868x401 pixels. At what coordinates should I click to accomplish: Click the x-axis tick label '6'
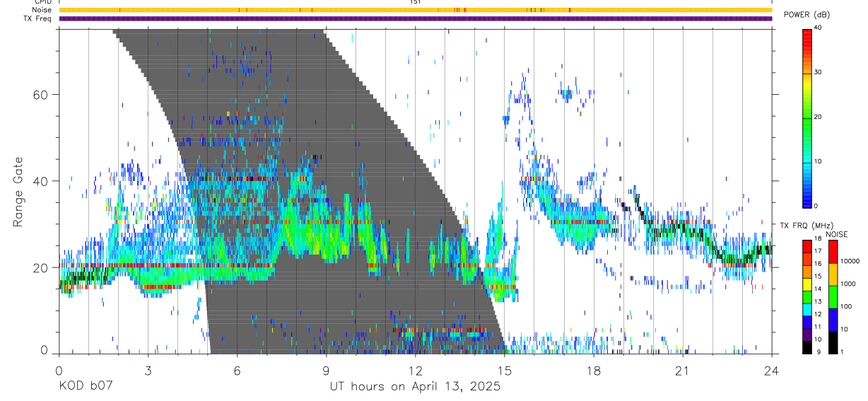[237, 370]
